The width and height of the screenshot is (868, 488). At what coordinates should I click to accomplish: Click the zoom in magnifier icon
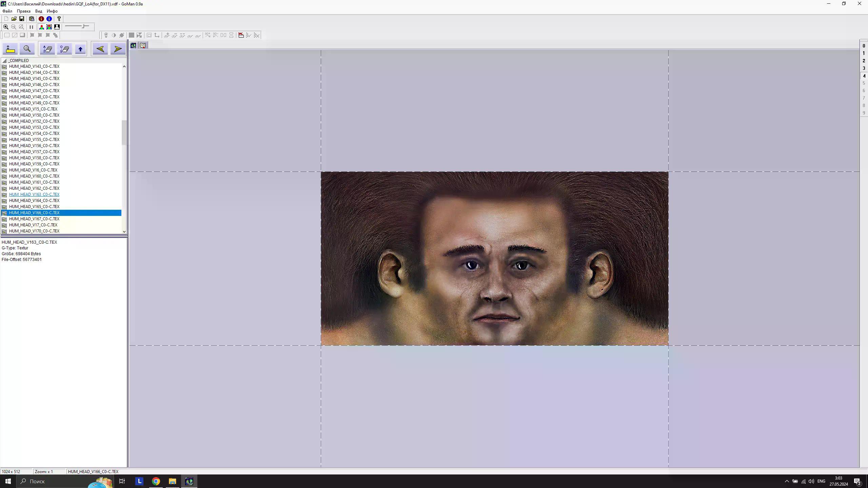point(6,27)
